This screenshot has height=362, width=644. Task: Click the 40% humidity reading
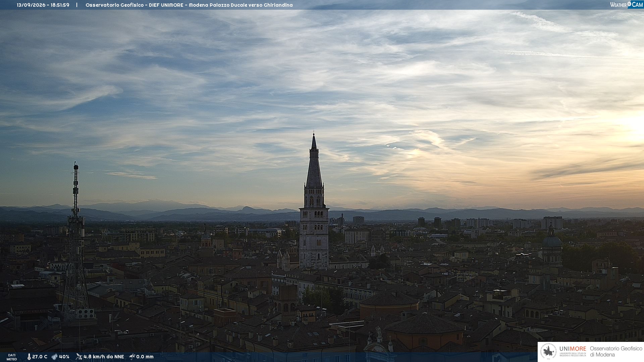pyautogui.click(x=64, y=357)
